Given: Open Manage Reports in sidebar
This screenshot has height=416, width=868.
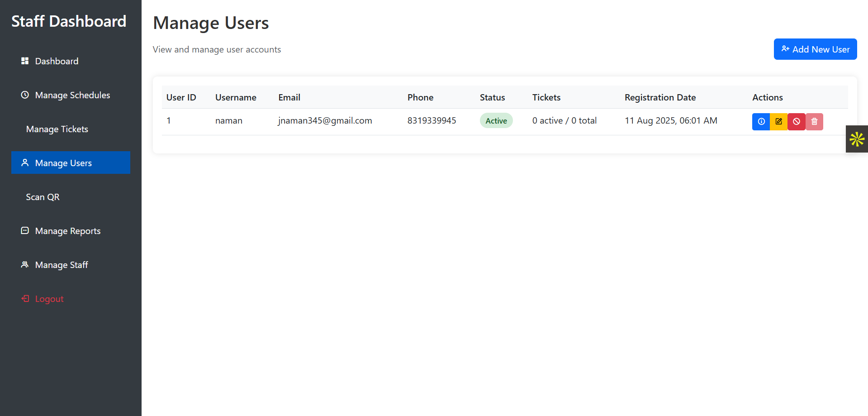Looking at the screenshot, I should [x=71, y=231].
